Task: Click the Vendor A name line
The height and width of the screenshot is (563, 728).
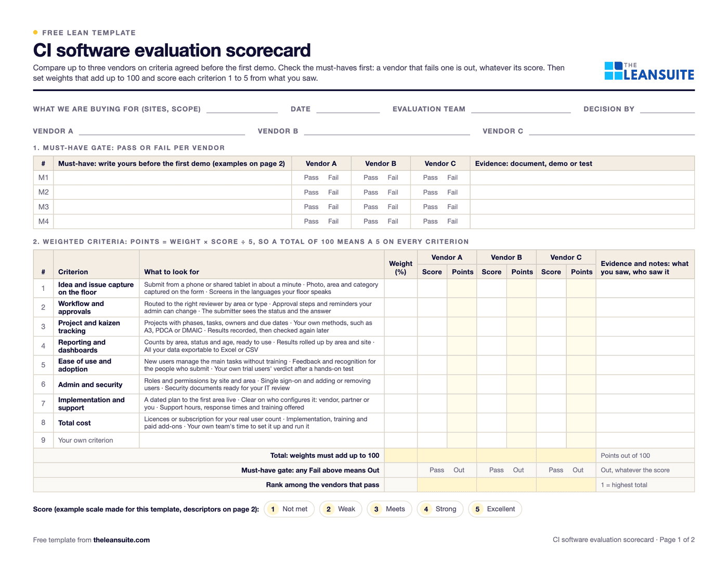Action: pos(162,132)
